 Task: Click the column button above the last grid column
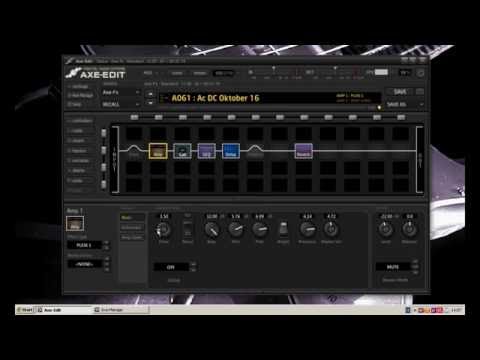(x=401, y=117)
